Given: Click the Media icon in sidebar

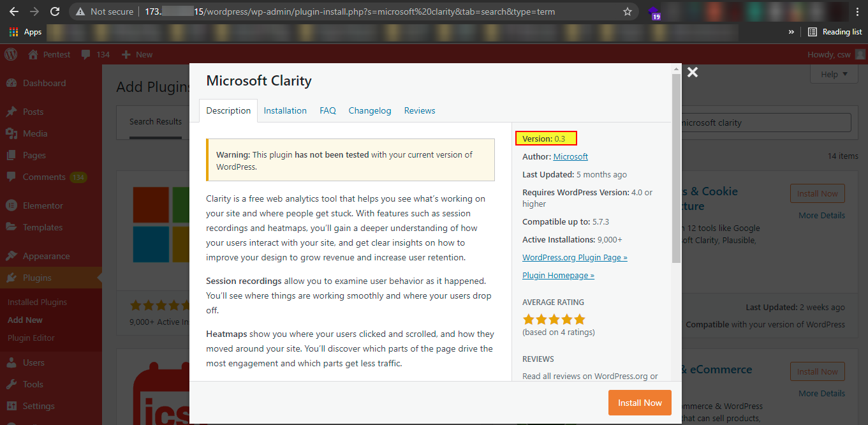Looking at the screenshot, I should point(11,133).
